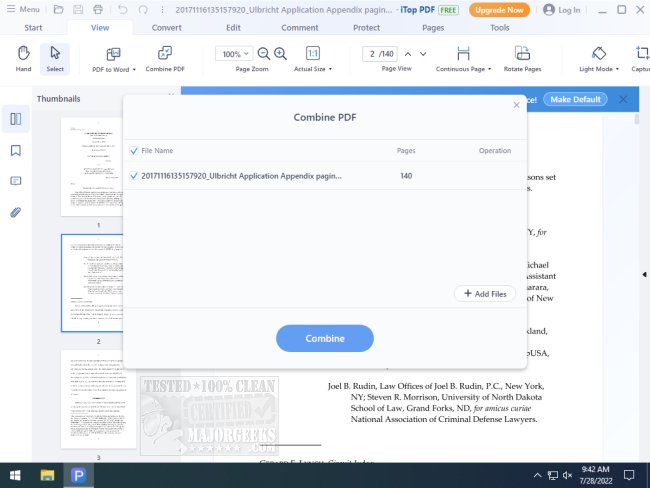Click the PDF to Word icon
Viewport: 650px width, 488px height.
113,54
